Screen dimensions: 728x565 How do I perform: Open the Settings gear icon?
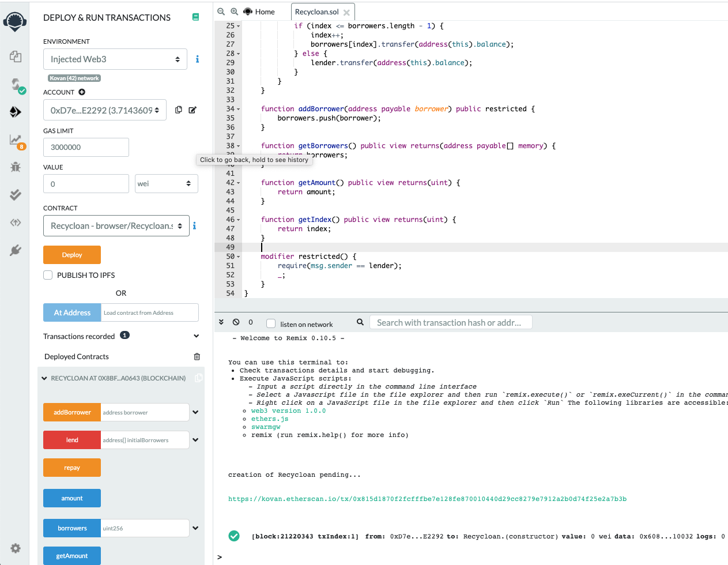point(16,548)
